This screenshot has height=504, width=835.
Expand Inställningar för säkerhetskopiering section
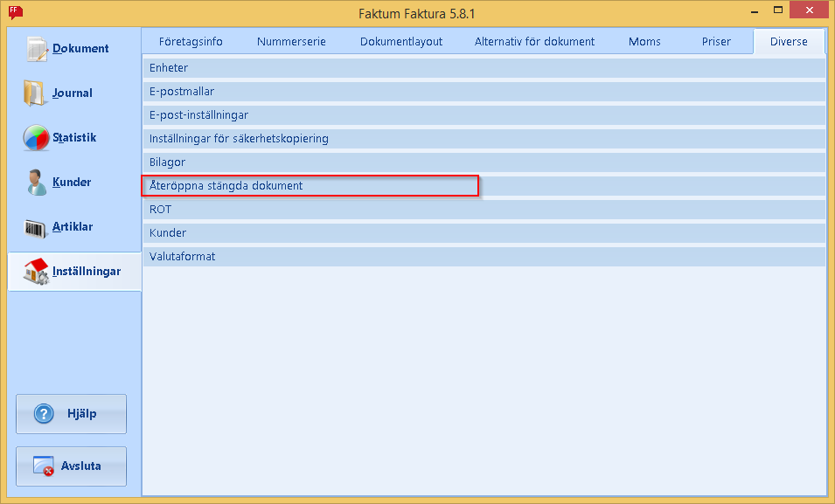click(484, 138)
